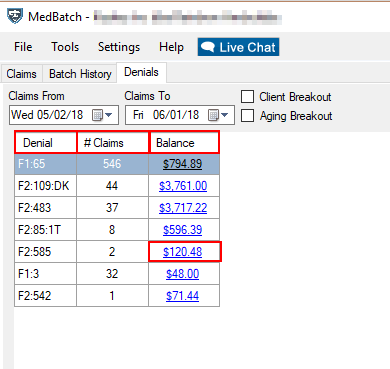Open the $3,761.00 balance link

click(x=183, y=186)
